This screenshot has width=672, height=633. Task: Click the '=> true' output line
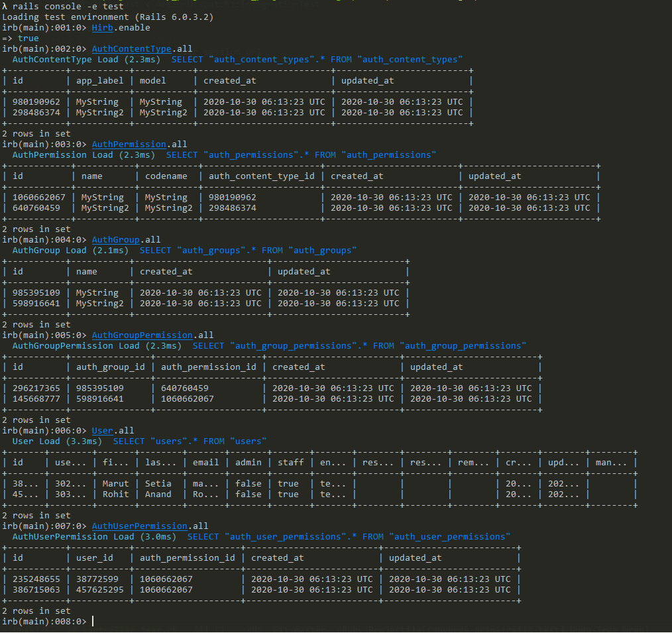pyautogui.click(x=21, y=38)
